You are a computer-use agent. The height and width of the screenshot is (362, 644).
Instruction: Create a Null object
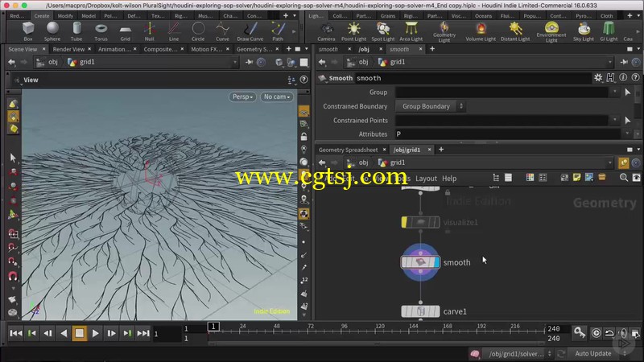tap(150, 31)
